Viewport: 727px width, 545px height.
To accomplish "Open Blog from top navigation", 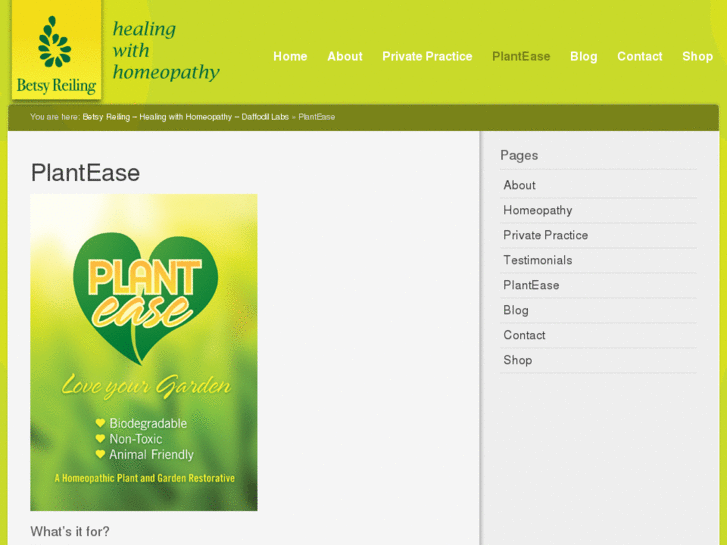I will pos(584,57).
